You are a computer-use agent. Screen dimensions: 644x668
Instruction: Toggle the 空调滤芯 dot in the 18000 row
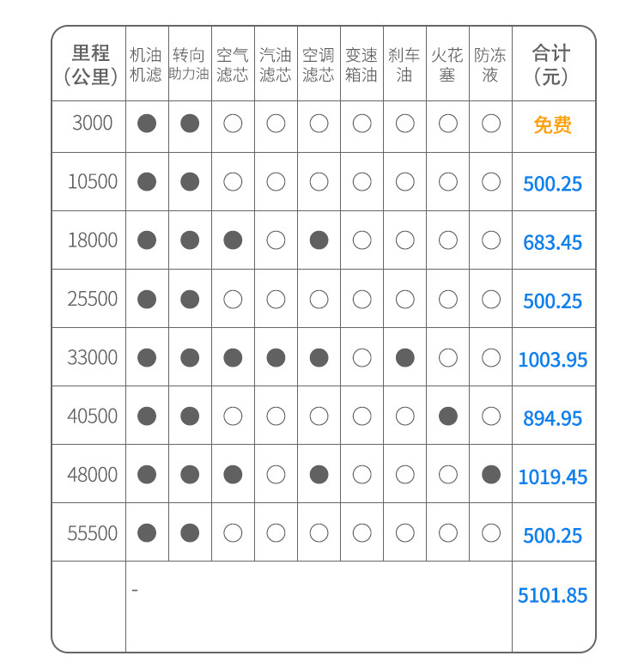click(x=319, y=240)
